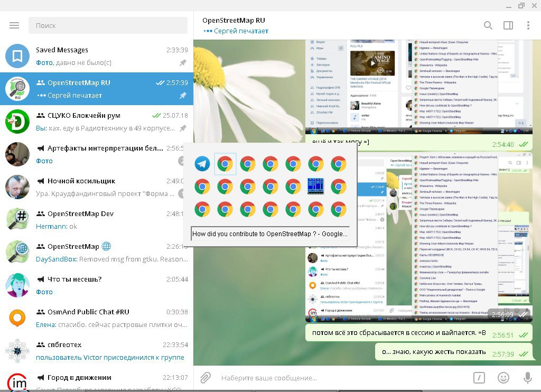Click the 2:57:39 timestamp on the last message

pos(503,354)
